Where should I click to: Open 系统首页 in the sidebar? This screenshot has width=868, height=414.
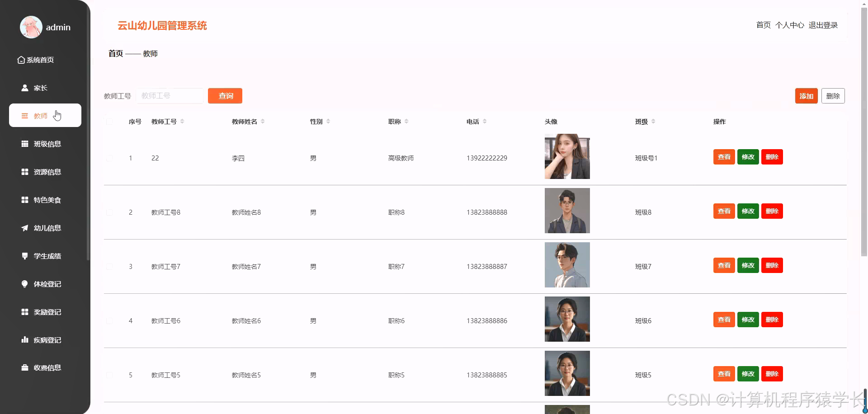40,60
